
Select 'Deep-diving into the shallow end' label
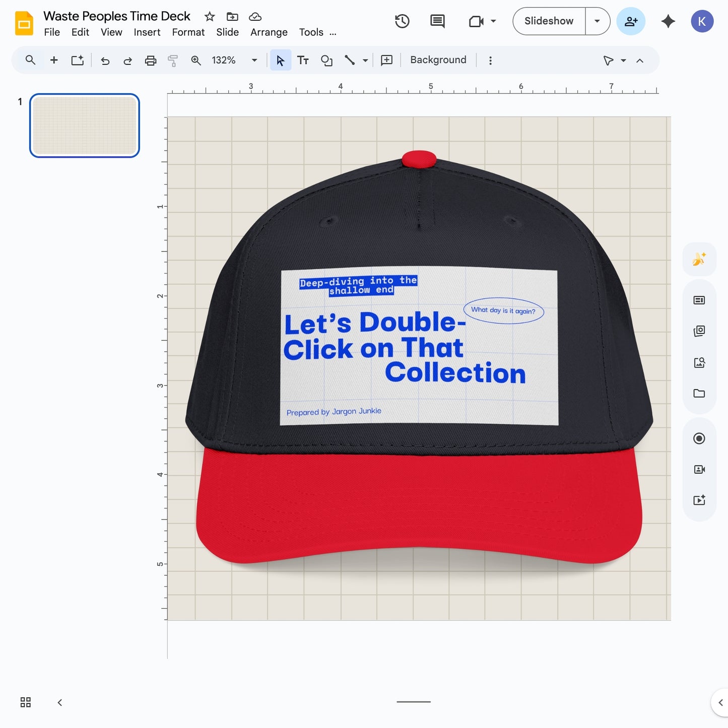pos(359,285)
